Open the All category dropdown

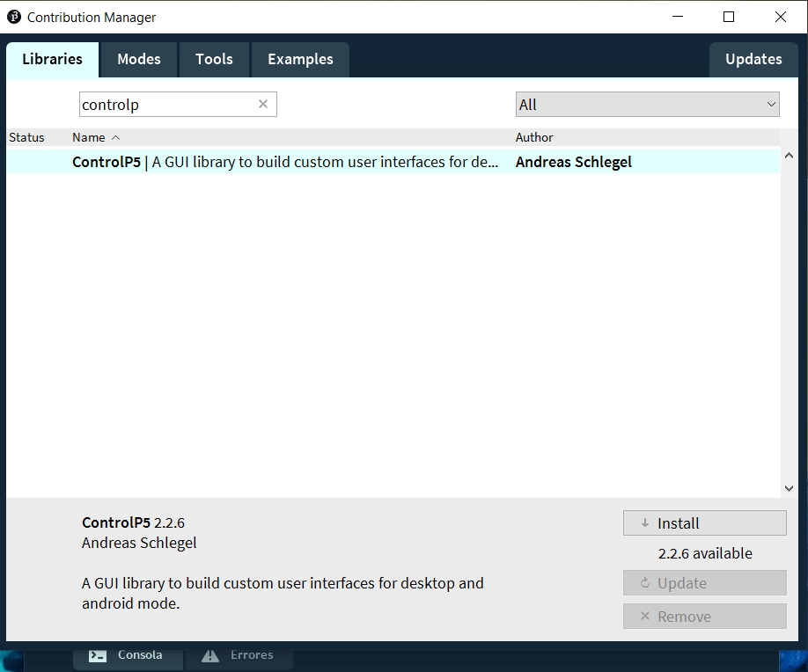(x=647, y=105)
